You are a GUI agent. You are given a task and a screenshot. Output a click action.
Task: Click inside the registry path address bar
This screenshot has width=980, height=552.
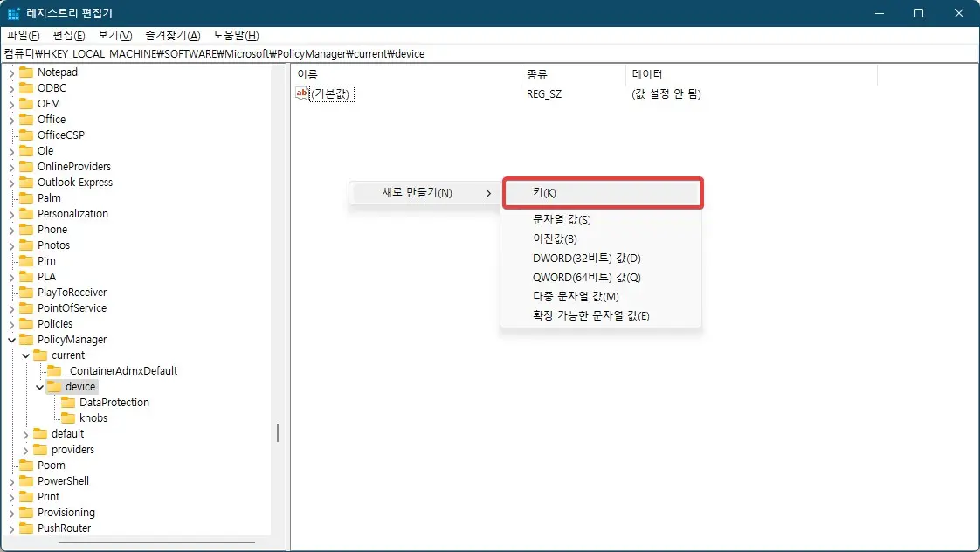[x=349, y=53]
